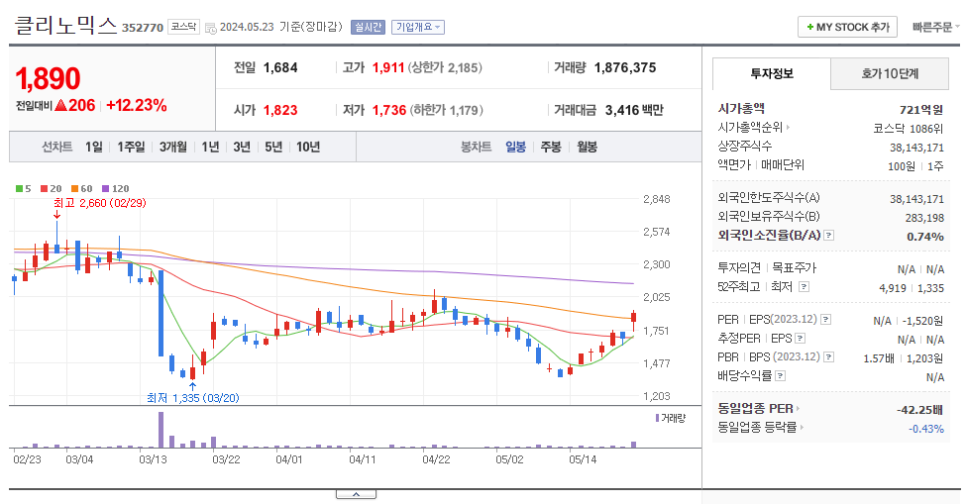
Task: Open help icon next to 추정PER EPS
Action: click(800, 338)
